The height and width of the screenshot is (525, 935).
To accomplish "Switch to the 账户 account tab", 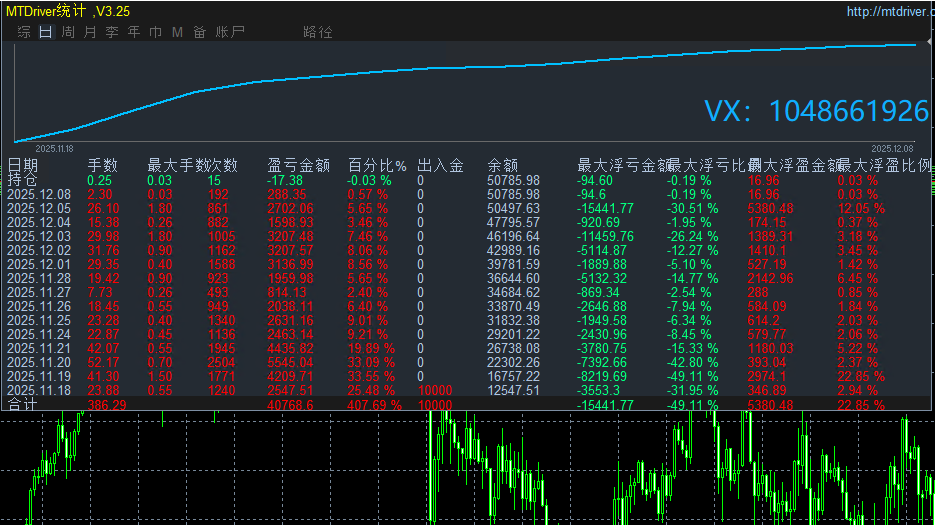I will (230, 32).
